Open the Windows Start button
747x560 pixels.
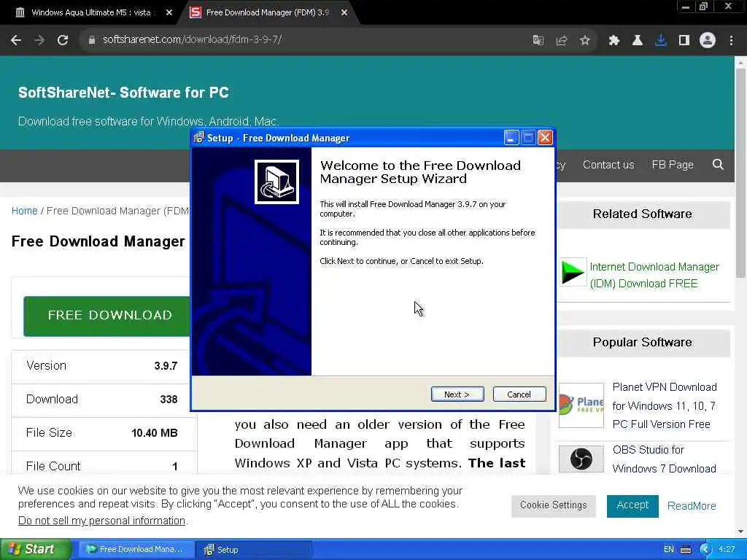pyautogui.click(x=35, y=549)
